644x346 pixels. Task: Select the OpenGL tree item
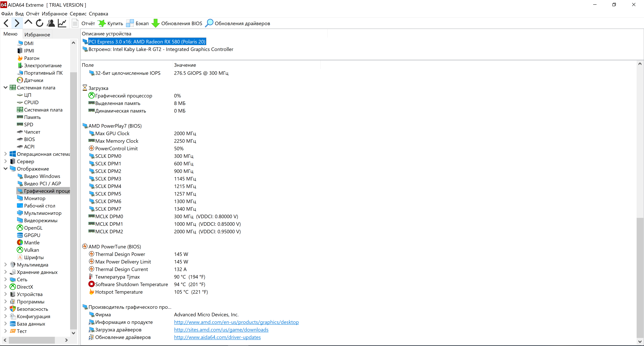tap(30, 228)
